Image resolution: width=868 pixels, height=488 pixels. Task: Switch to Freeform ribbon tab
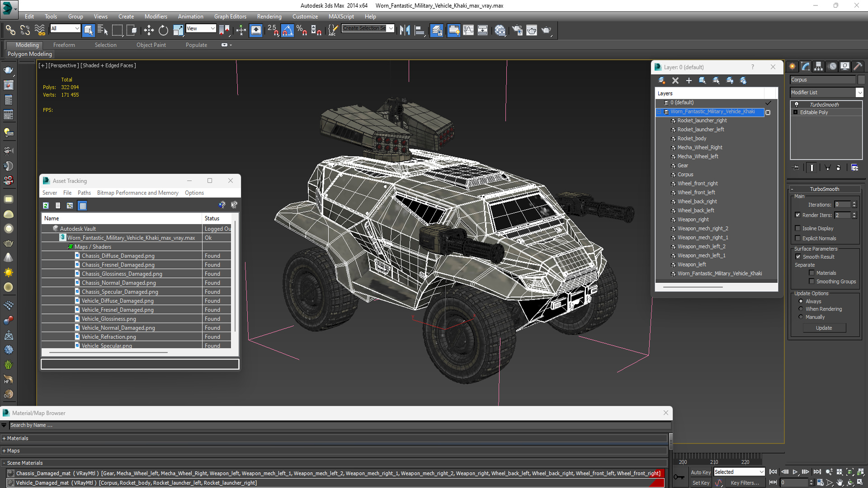(64, 45)
